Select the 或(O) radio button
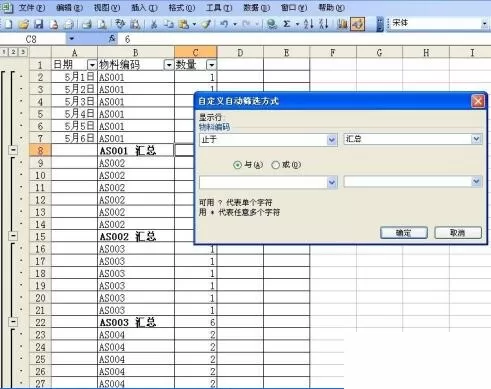The width and height of the screenshot is (491, 389). point(275,165)
